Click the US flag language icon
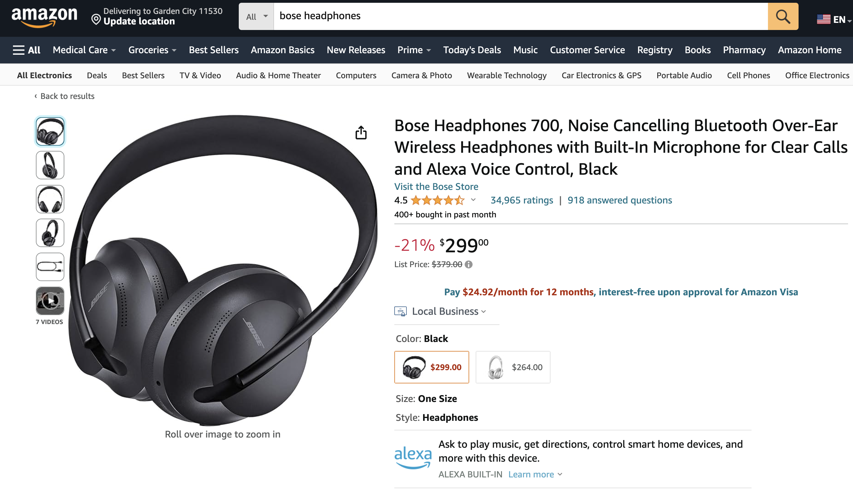 (x=823, y=19)
